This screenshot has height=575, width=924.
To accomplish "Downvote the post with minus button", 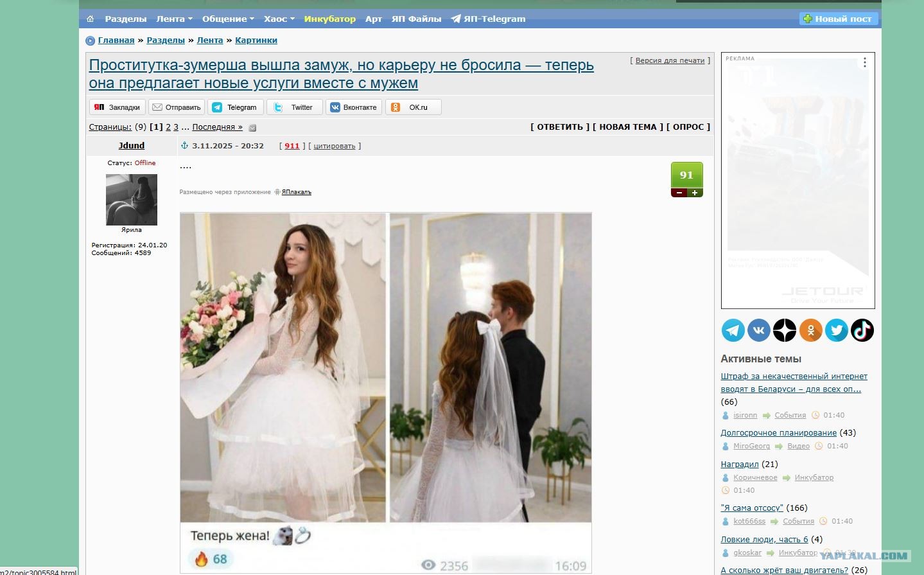I will point(679,193).
